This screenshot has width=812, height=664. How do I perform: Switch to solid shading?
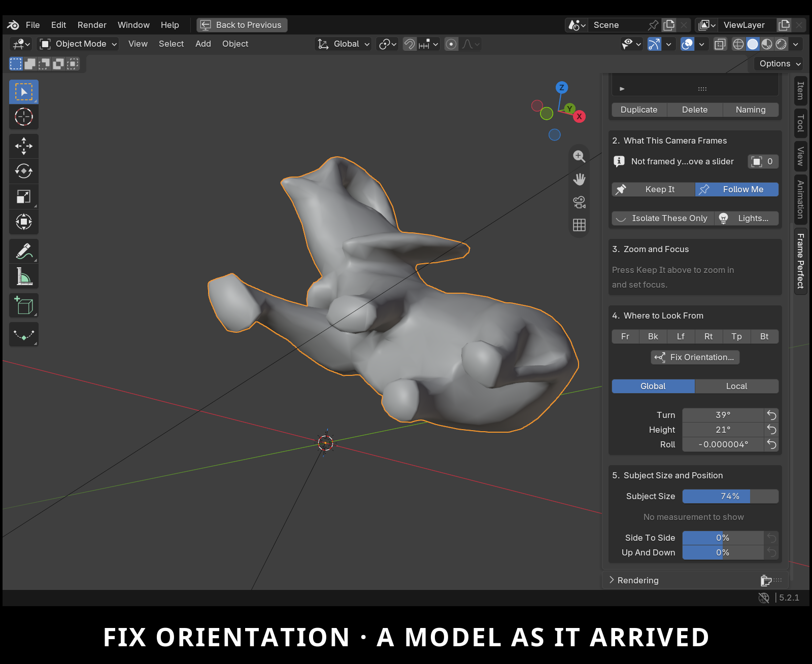pos(753,44)
